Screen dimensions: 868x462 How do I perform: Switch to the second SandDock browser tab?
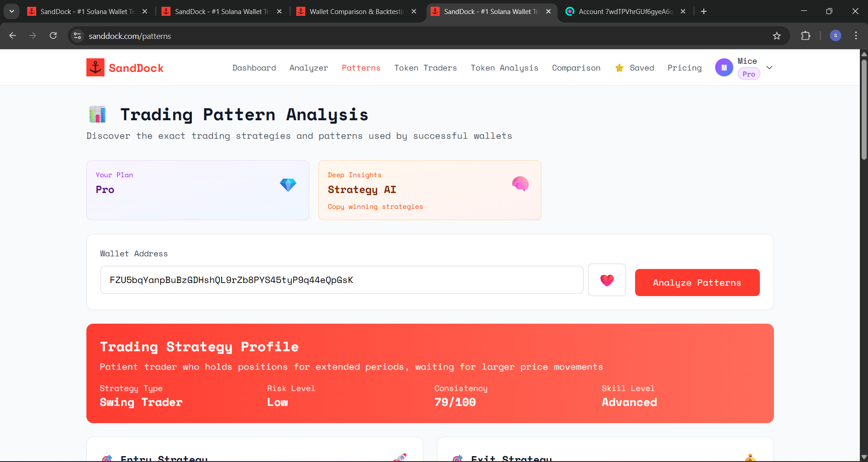pyautogui.click(x=222, y=11)
